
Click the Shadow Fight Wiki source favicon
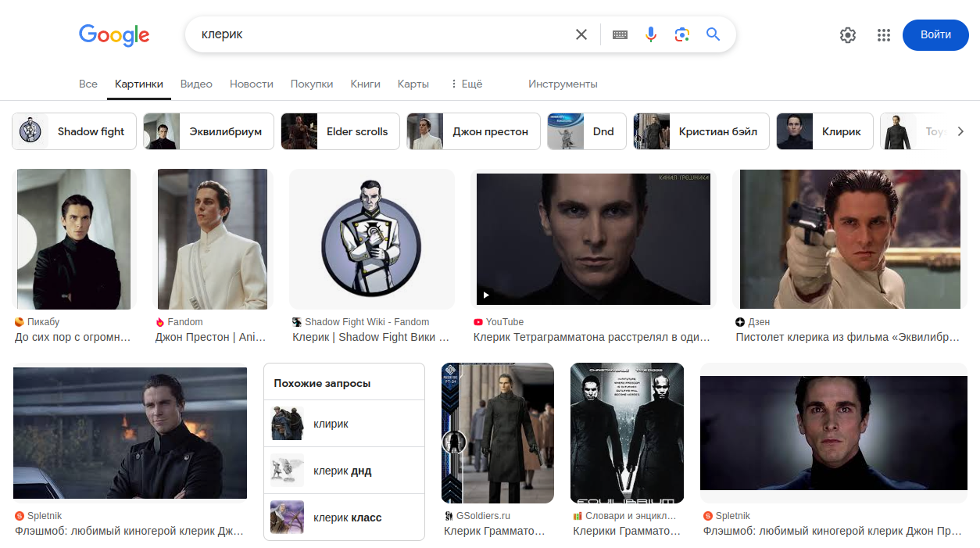tap(297, 322)
